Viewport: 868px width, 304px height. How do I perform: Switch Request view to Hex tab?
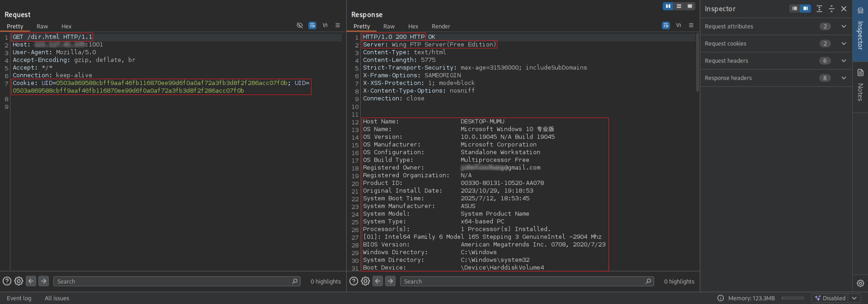(x=66, y=26)
